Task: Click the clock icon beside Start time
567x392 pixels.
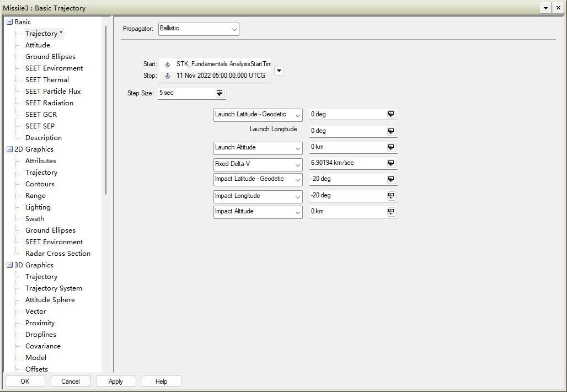Action: point(167,63)
